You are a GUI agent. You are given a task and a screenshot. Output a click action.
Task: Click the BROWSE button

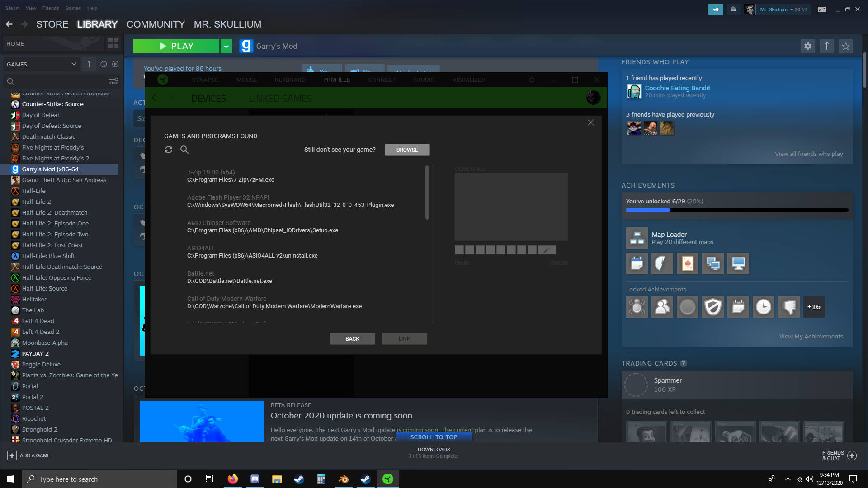point(407,150)
